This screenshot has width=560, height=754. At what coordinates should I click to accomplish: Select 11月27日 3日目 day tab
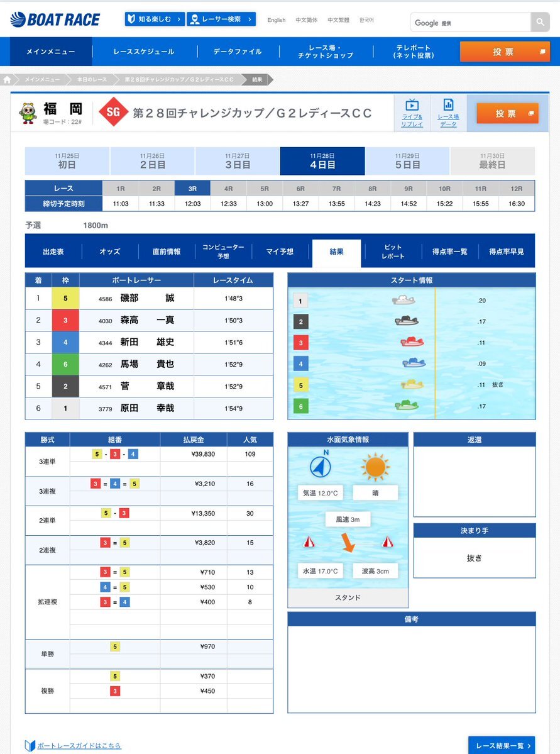(x=238, y=161)
